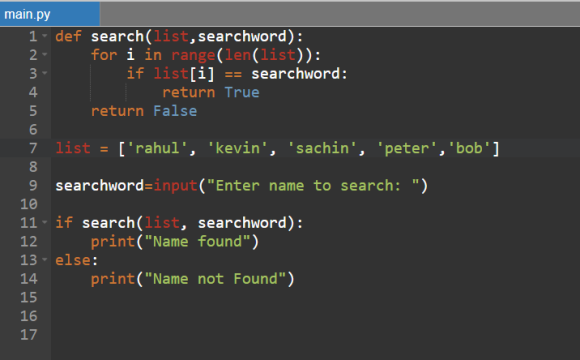This screenshot has width=580, height=360.
Task: Collapse the def search function fold arrow
Action: (x=45, y=36)
